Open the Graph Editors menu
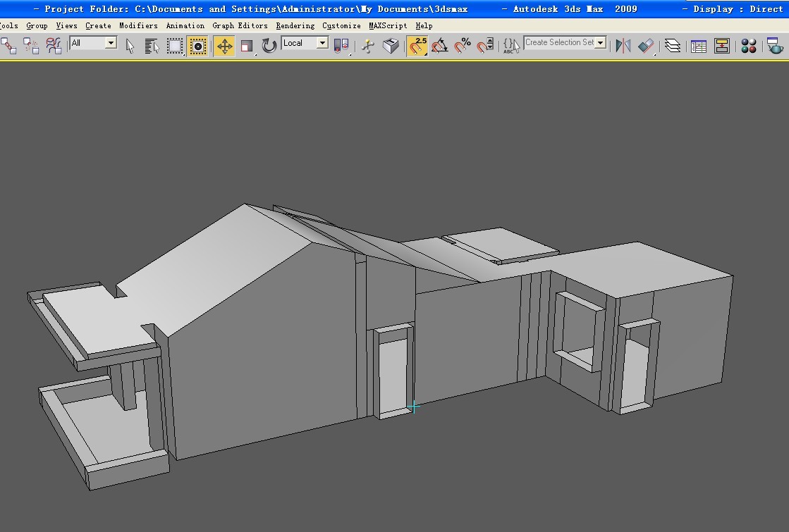Viewport: 789px width, 532px height. click(x=240, y=25)
